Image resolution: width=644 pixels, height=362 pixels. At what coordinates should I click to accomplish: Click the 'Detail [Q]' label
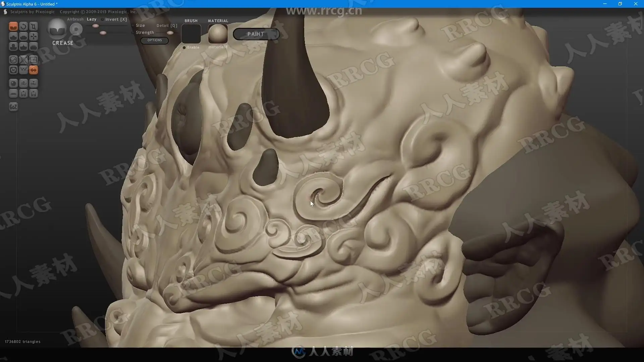pos(167,25)
